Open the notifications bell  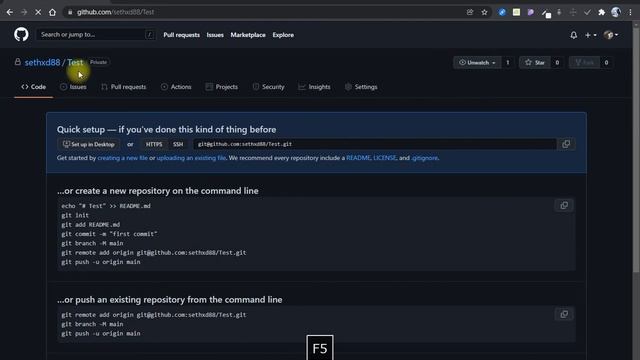[573, 35]
